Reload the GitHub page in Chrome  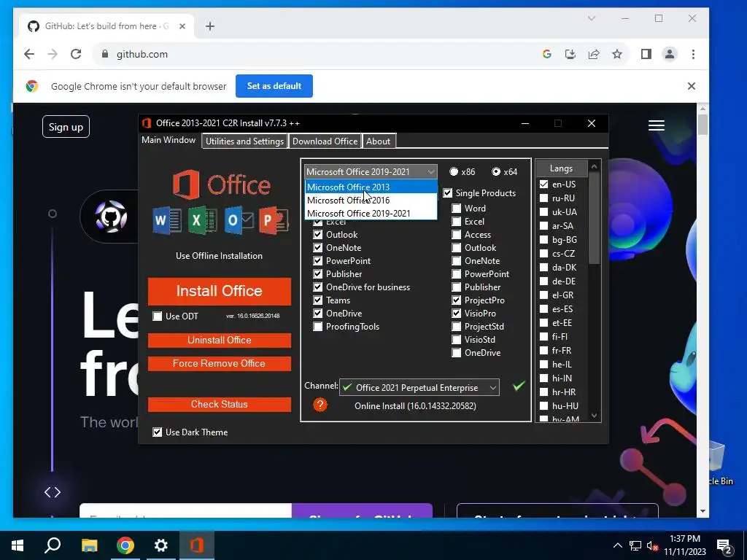(x=76, y=54)
